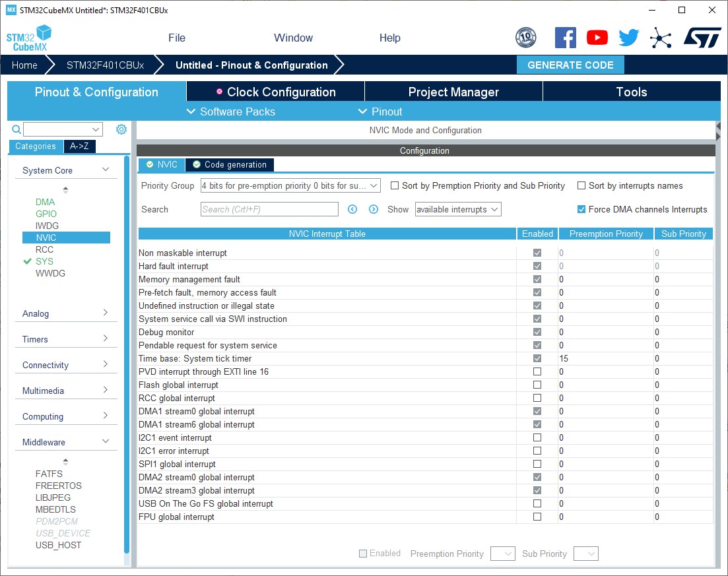Open the 10 years anniversary badge icon
This screenshot has width=728, height=576.
click(526, 38)
